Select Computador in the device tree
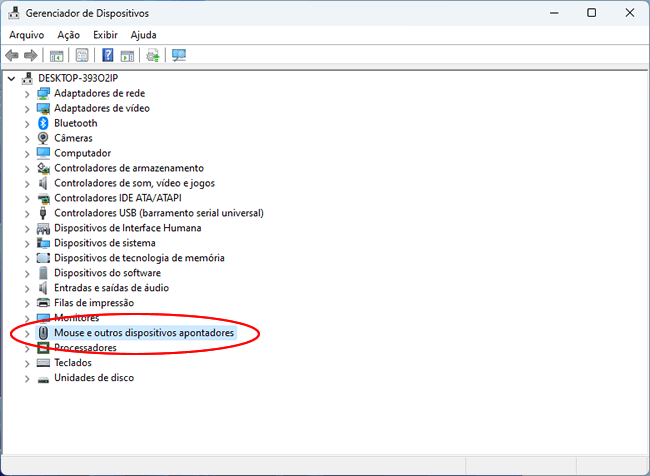Screen dimensions: 650x476 pos(82,153)
